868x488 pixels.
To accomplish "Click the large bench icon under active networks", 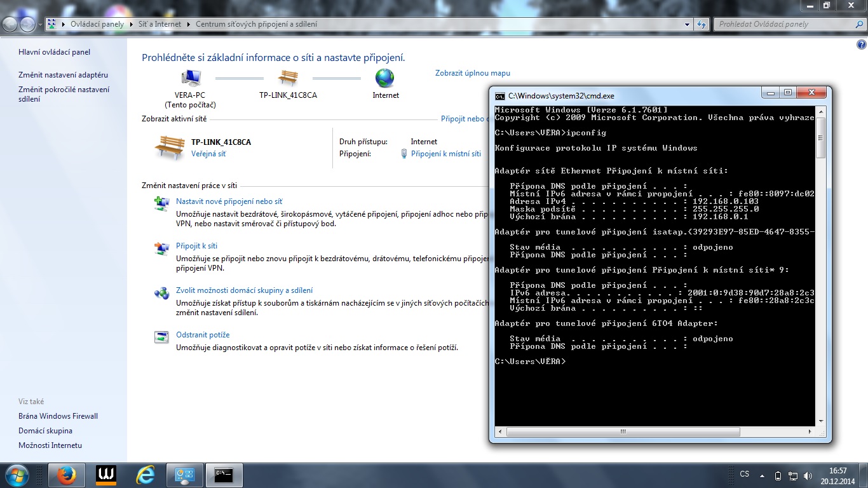I will point(170,148).
